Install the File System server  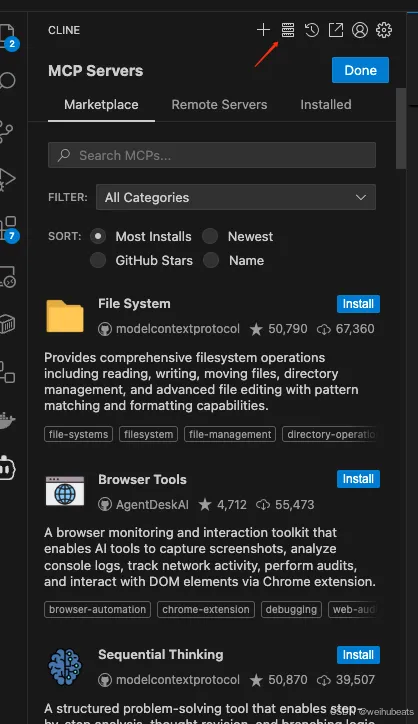pyautogui.click(x=358, y=304)
